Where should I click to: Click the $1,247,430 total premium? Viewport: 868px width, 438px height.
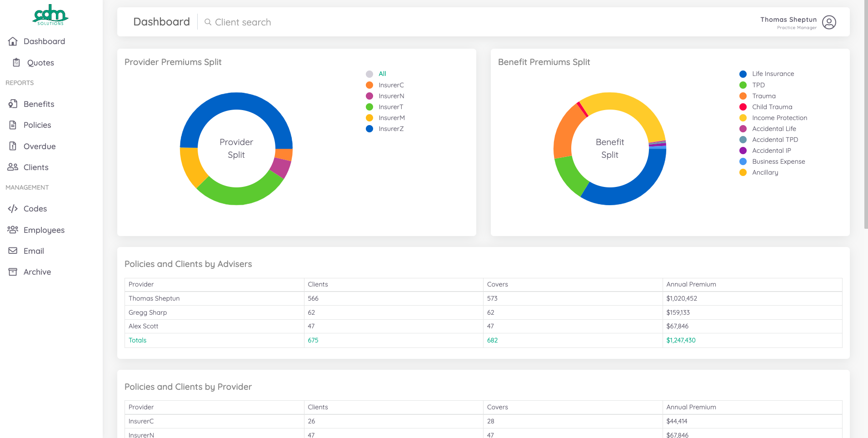point(681,340)
